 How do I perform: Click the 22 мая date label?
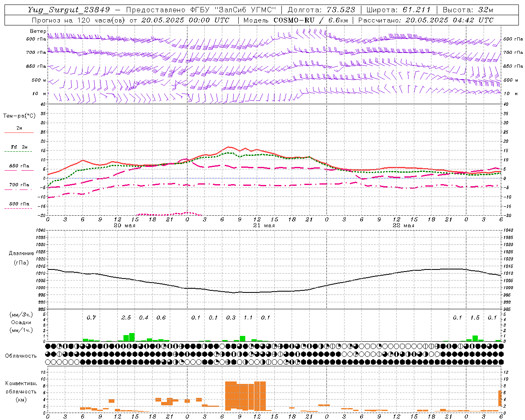click(x=403, y=226)
